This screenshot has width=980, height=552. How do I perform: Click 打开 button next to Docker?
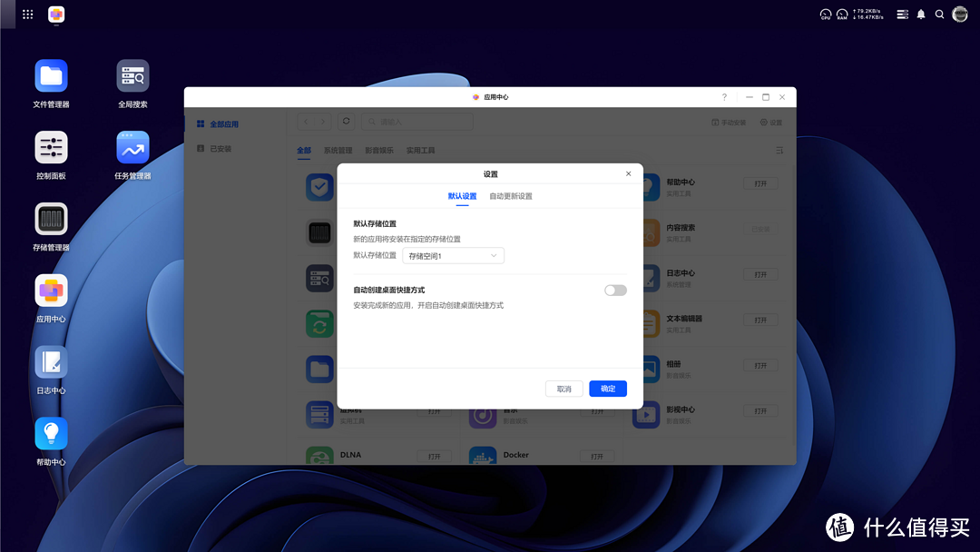point(597,457)
